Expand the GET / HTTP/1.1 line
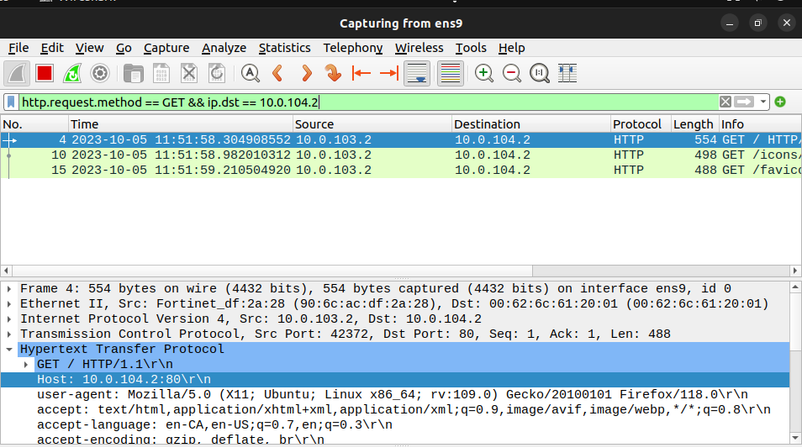Viewport: 802px width, 447px height. [x=26, y=365]
